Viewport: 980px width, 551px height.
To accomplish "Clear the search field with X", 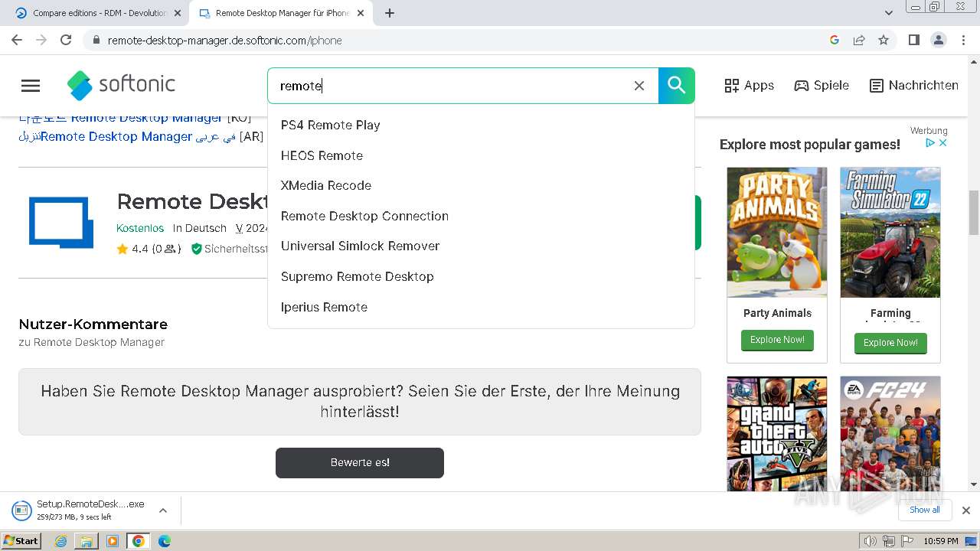I will click(x=639, y=86).
